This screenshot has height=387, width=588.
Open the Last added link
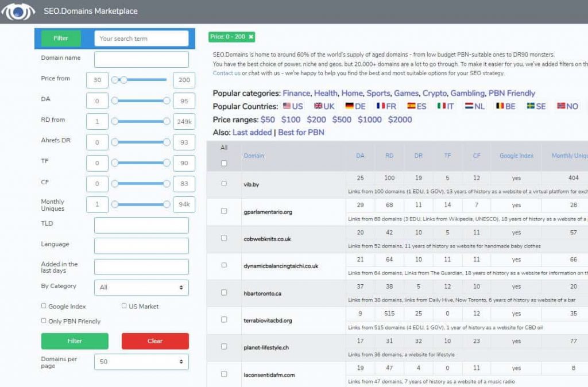pyautogui.click(x=252, y=133)
